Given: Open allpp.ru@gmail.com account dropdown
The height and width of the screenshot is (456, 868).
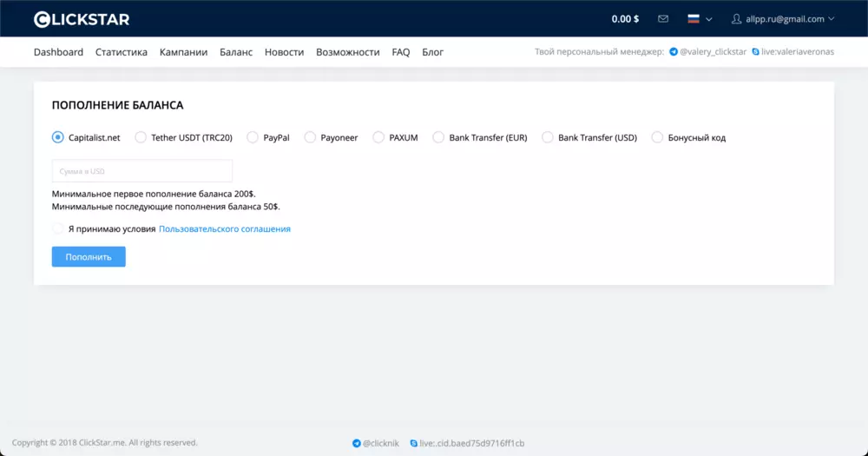Looking at the screenshot, I should (x=790, y=19).
